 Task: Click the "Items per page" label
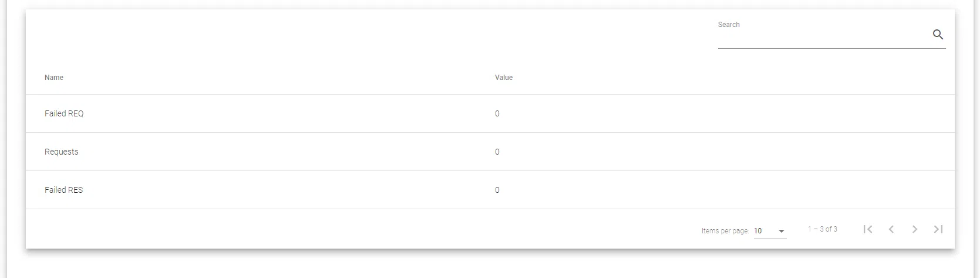(x=725, y=231)
